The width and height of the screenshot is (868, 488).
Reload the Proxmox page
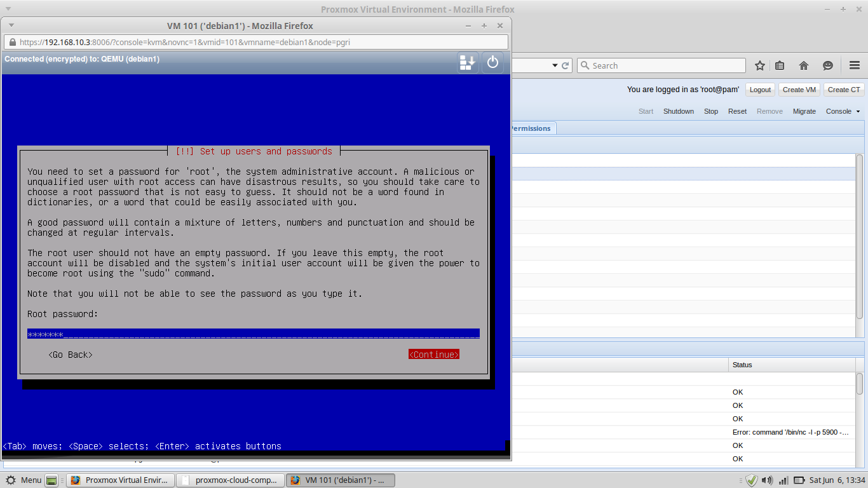click(567, 65)
